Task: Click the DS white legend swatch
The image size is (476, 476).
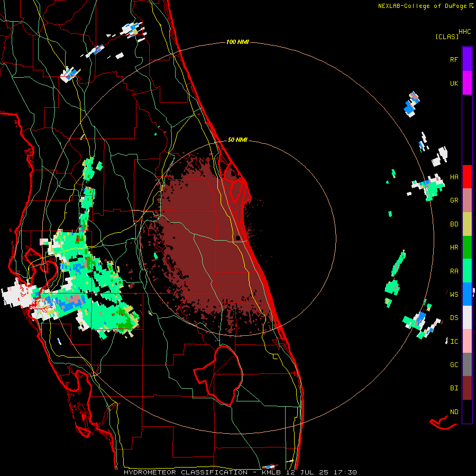Action: (x=467, y=317)
